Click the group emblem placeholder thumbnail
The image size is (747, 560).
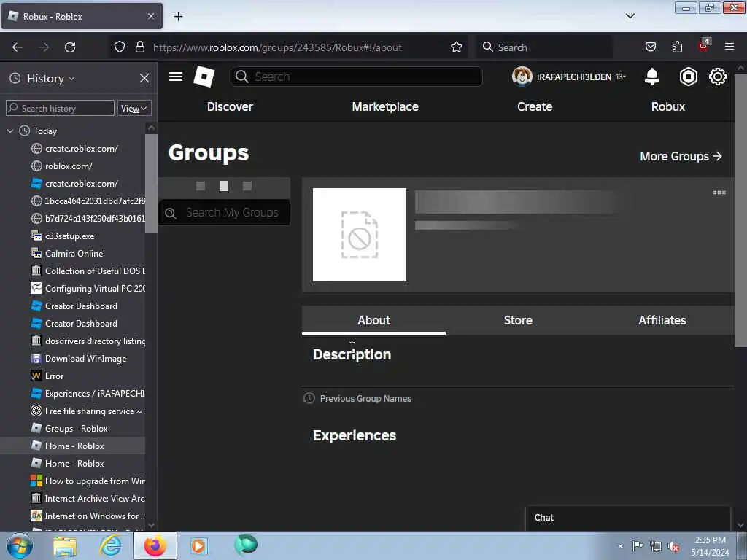tap(360, 235)
